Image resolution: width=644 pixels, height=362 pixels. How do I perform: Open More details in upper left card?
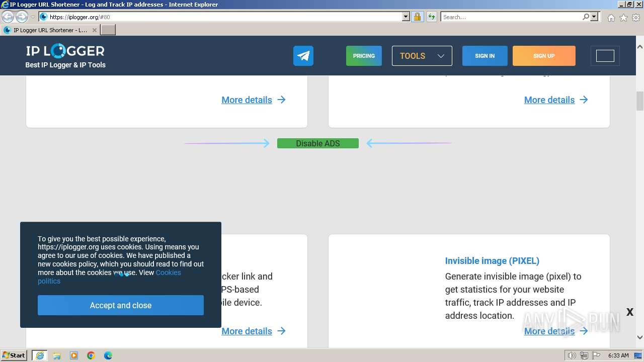click(x=254, y=100)
